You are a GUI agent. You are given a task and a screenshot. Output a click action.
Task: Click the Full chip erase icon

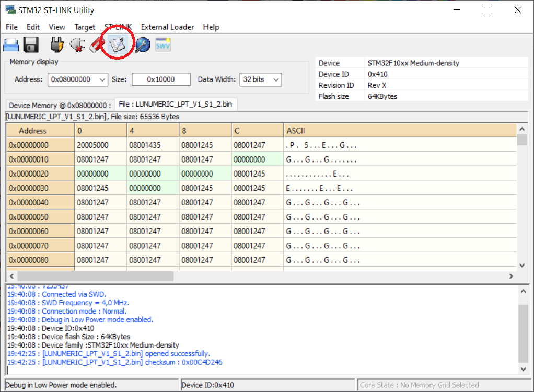(x=97, y=45)
